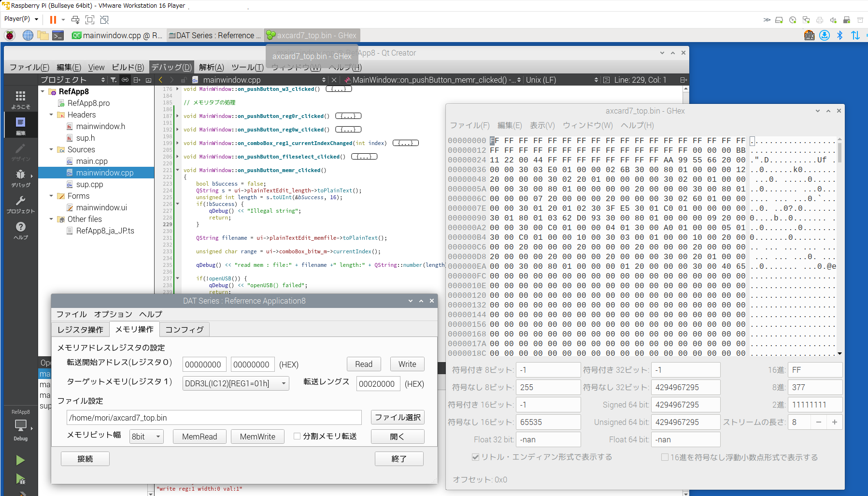
Task: Collapse the Headers folder
Action: pyautogui.click(x=51, y=115)
